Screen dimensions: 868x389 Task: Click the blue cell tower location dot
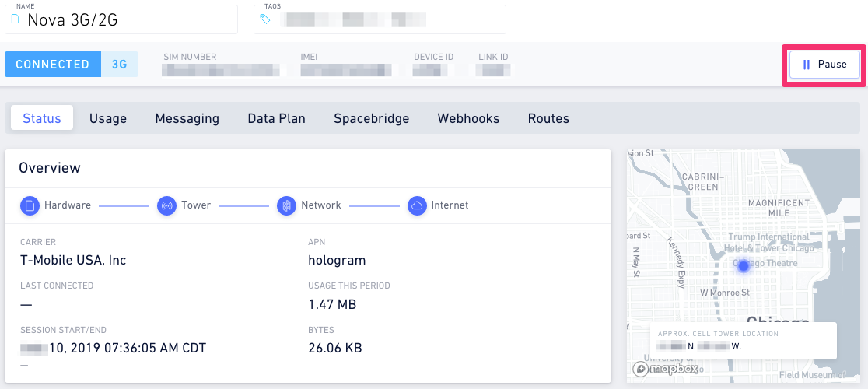pos(744,266)
